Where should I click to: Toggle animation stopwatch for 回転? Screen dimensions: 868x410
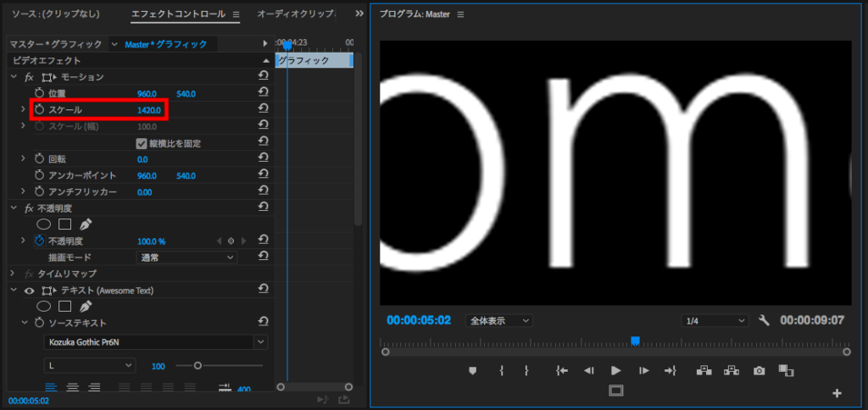39,158
